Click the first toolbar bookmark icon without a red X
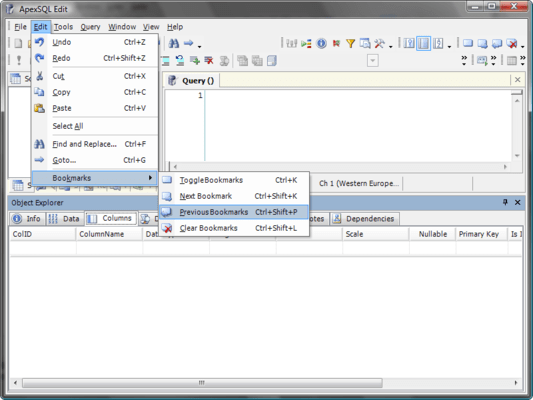 click(x=468, y=44)
